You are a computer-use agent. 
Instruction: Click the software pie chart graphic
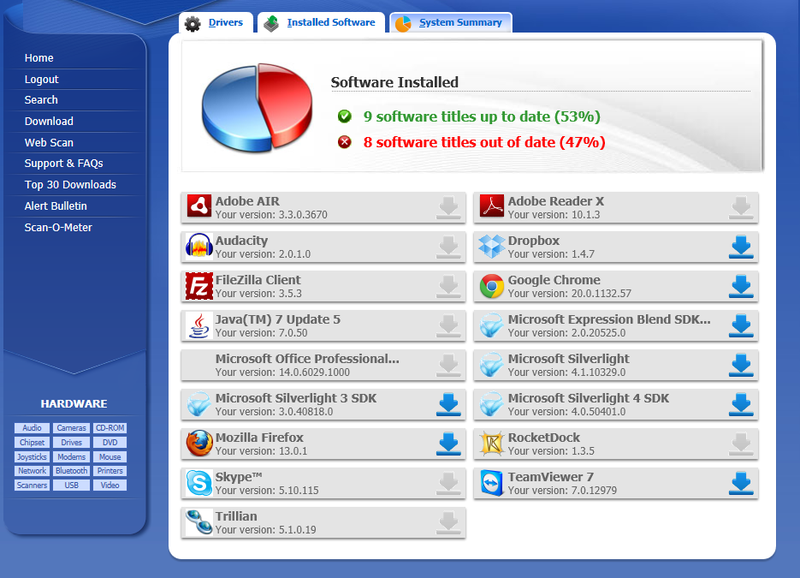pos(257,108)
